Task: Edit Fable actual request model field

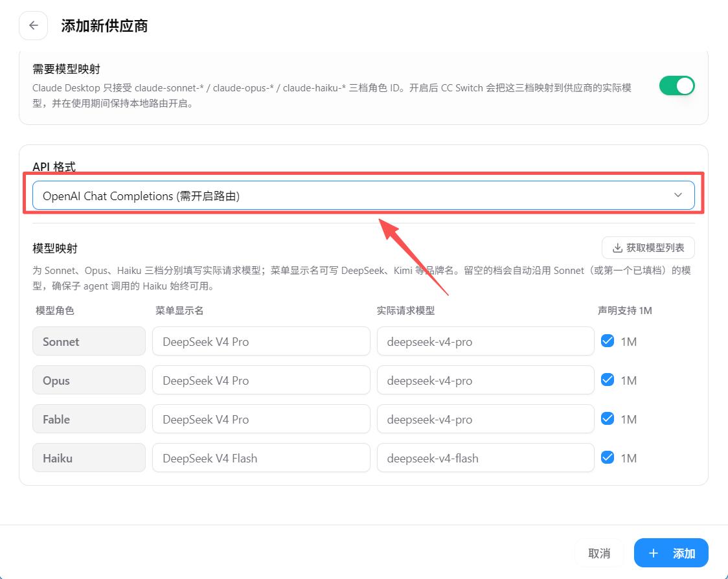Action: pyautogui.click(x=486, y=419)
